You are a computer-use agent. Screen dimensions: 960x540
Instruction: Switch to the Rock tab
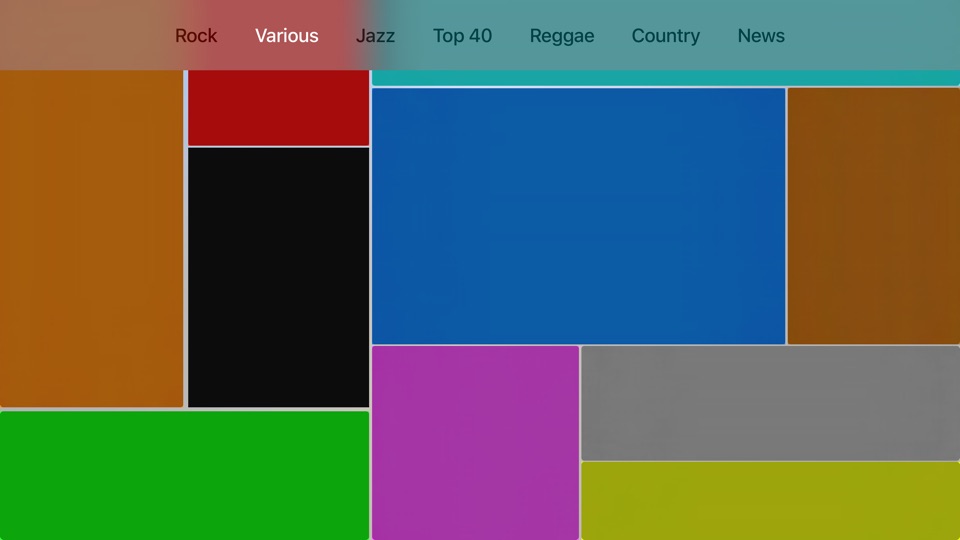pyautogui.click(x=196, y=36)
